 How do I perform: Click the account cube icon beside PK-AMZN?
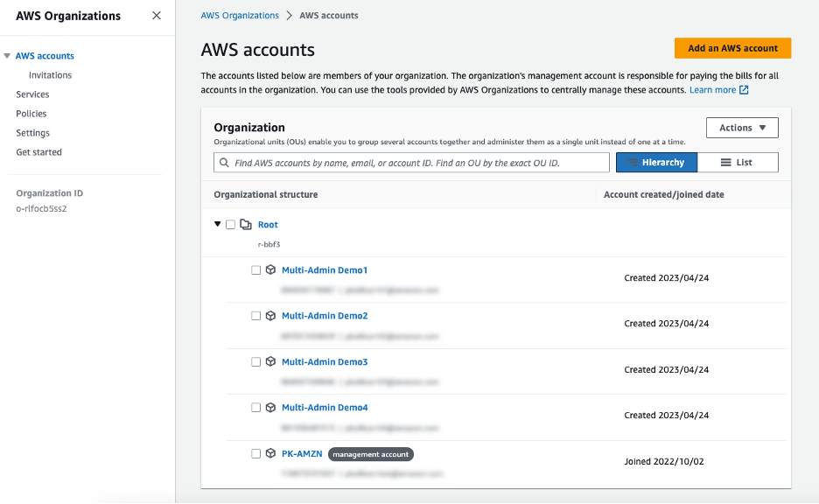[270, 453]
